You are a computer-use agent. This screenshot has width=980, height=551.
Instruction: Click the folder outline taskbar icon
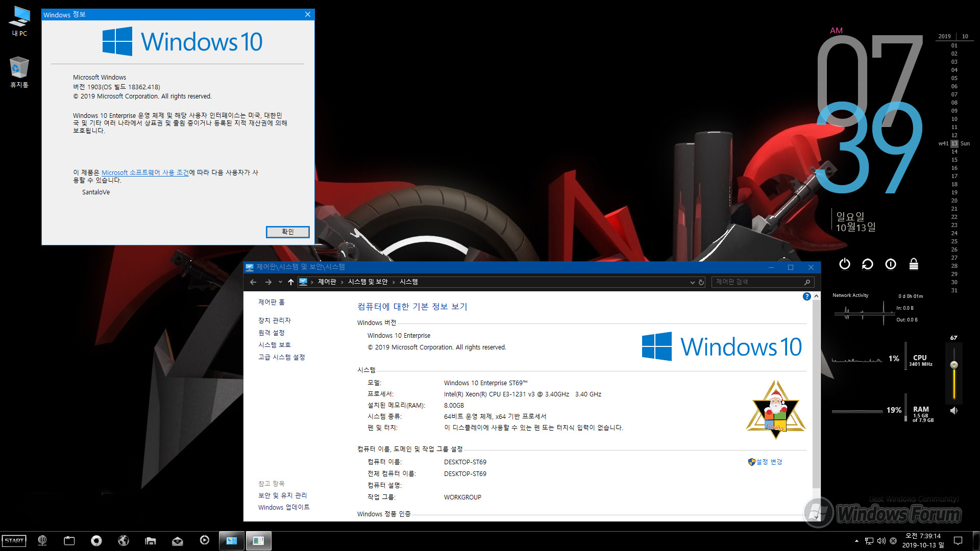[x=69, y=541]
